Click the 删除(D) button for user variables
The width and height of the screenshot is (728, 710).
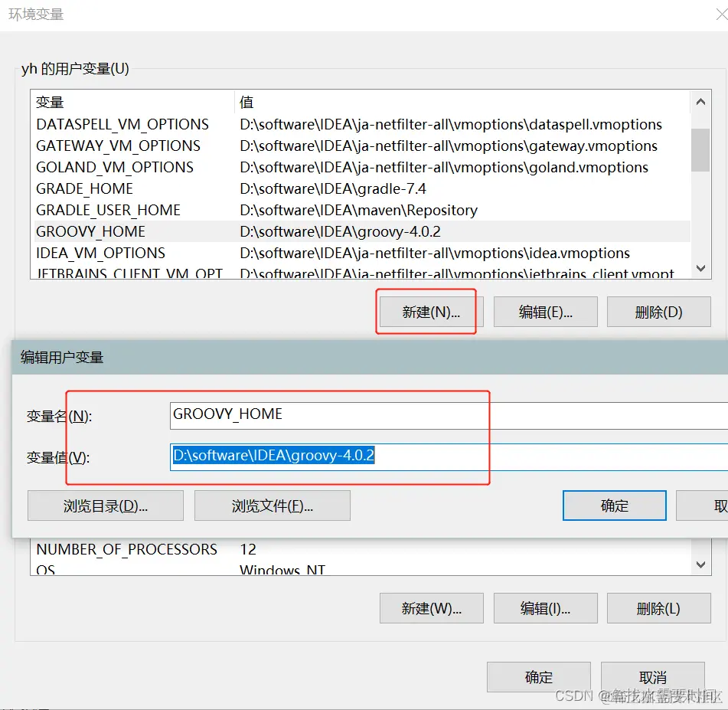pyautogui.click(x=659, y=312)
